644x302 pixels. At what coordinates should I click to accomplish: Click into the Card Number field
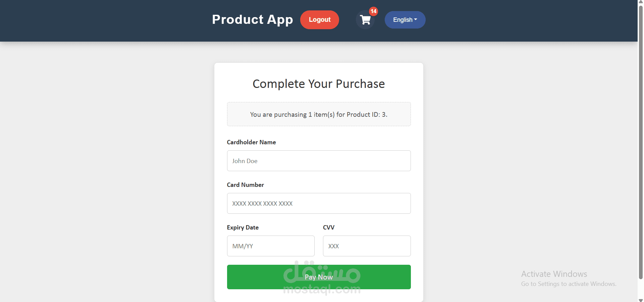point(319,203)
